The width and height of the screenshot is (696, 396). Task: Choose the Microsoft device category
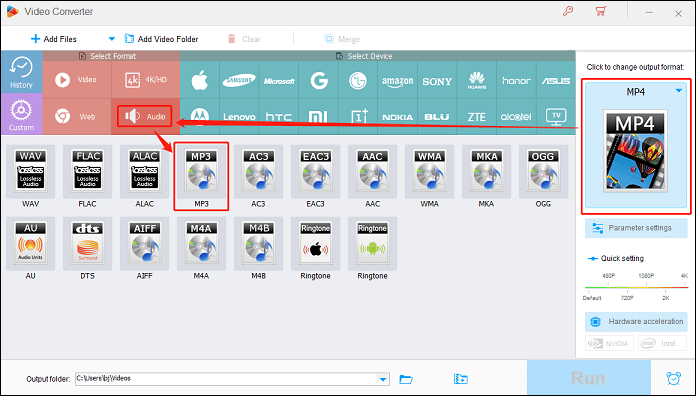pos(279,80)
